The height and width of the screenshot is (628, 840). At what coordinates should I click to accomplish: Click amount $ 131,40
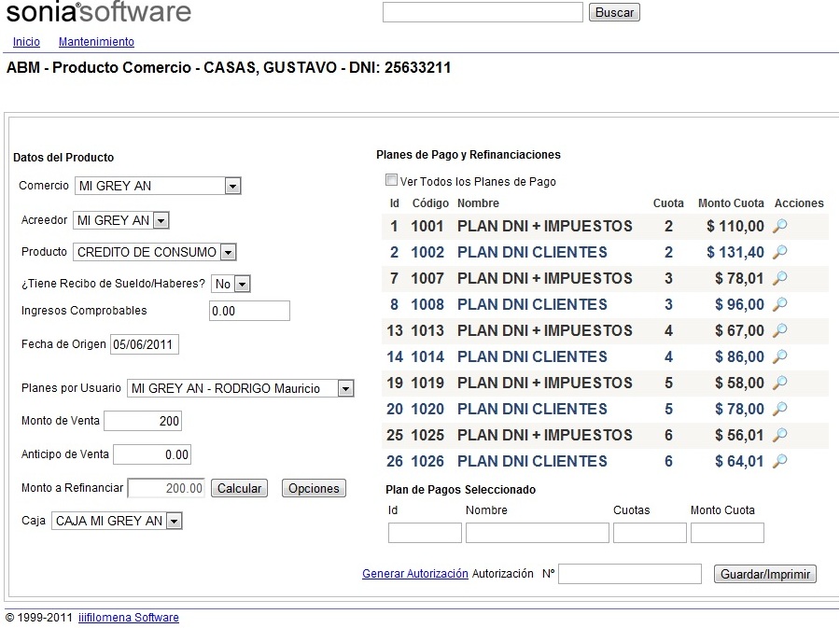click(735, 252)
